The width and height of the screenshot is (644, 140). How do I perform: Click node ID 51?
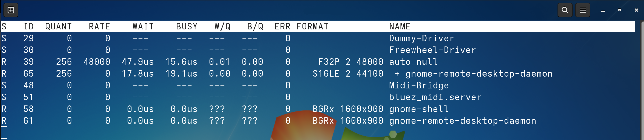click(29, 97)
